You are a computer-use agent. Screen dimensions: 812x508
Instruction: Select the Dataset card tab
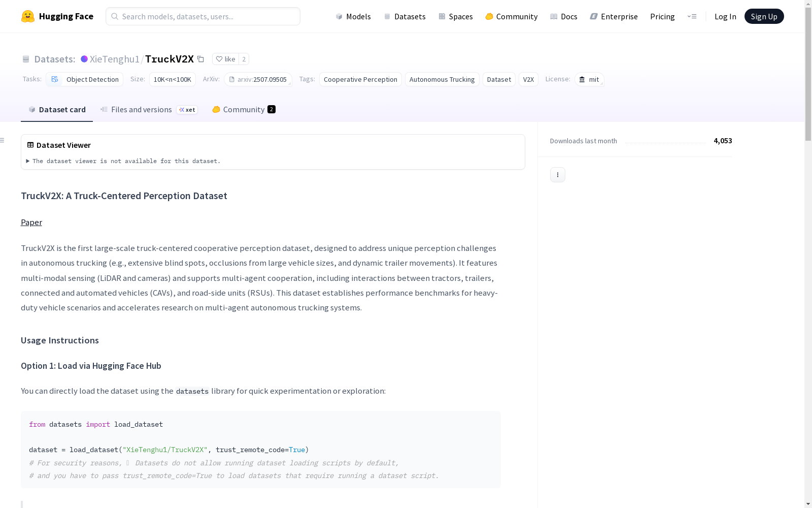coord(57,110)
